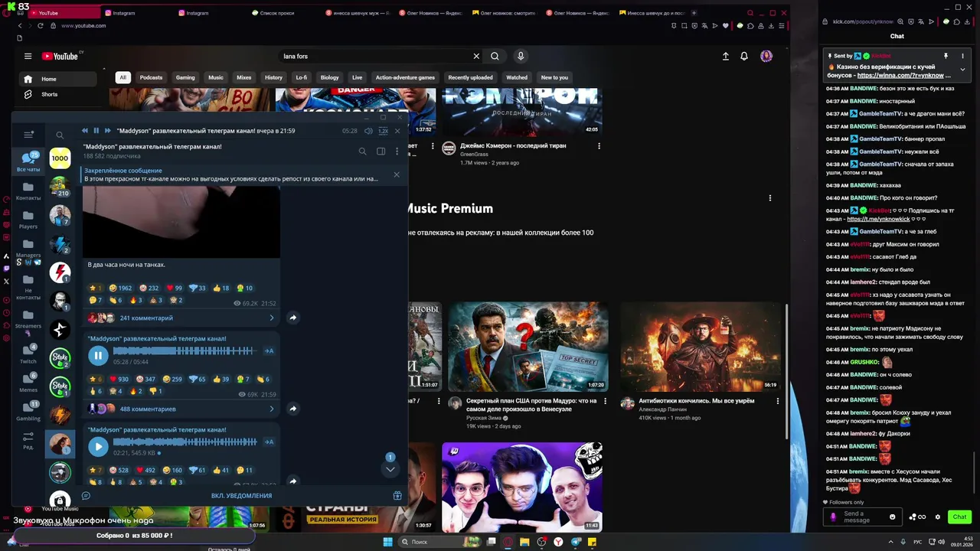Image resolution: width=980 pixels, height=551 pixels.
Task: Select the 'Gaming' filter chip on YouTube
Action: click(185, 77)
